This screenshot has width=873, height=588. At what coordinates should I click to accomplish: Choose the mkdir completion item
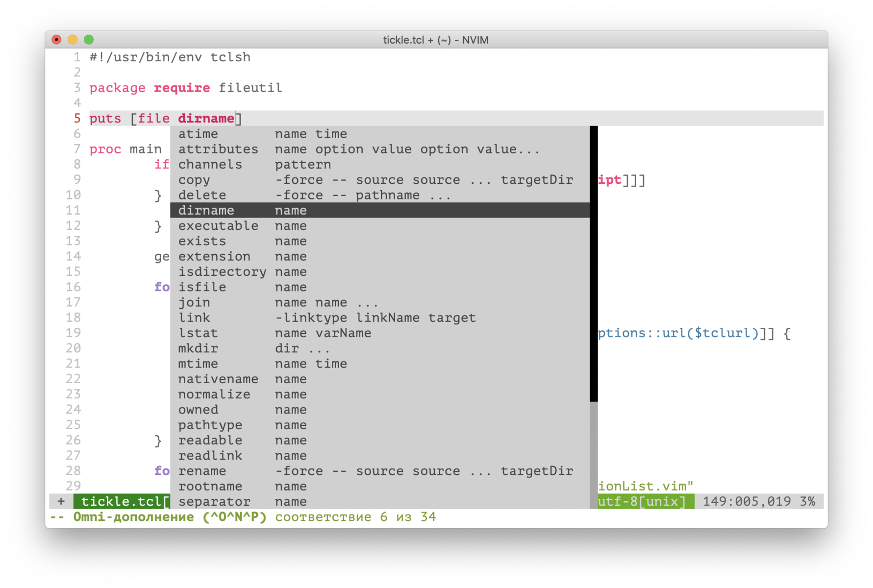[380, 348]
